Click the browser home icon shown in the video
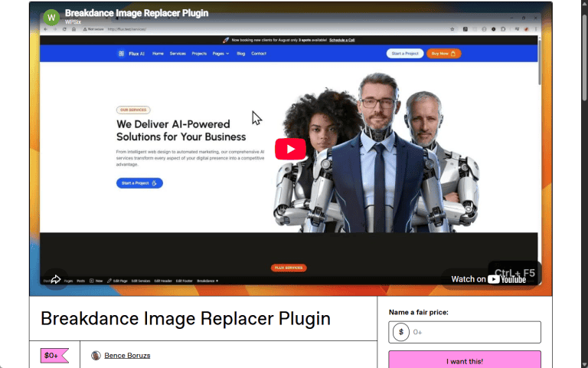Screen dimensions: 588x368 (x=73, y=29)
